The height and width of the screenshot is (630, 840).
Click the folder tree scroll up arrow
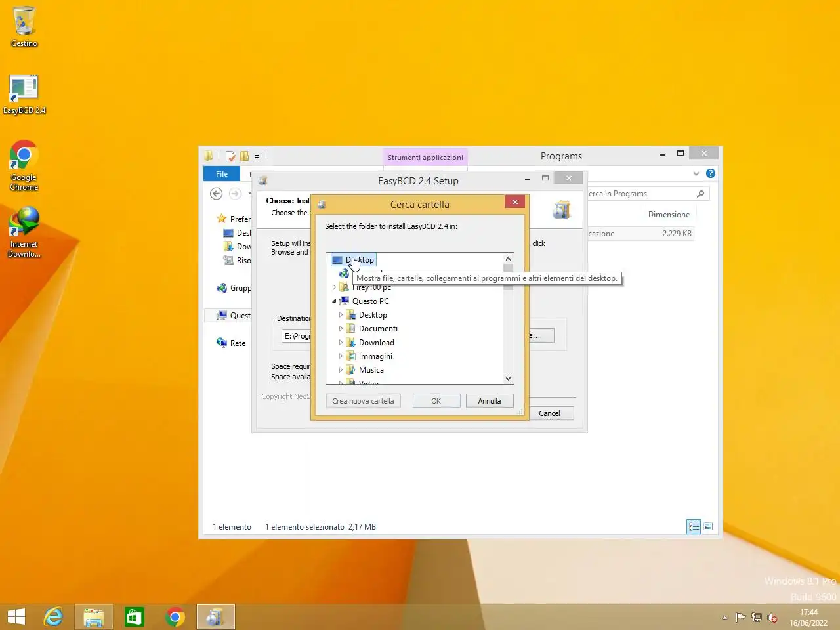pyautogui.click(x=508, y=259)
